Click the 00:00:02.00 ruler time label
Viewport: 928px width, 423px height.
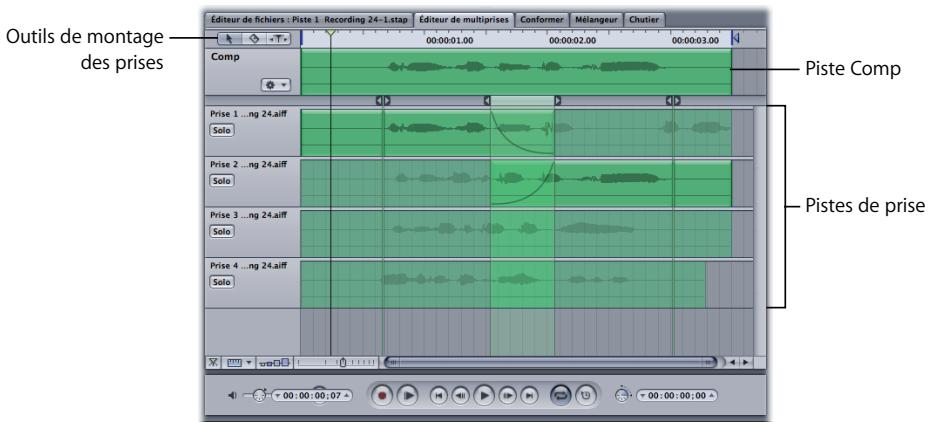tap(572, 41)
